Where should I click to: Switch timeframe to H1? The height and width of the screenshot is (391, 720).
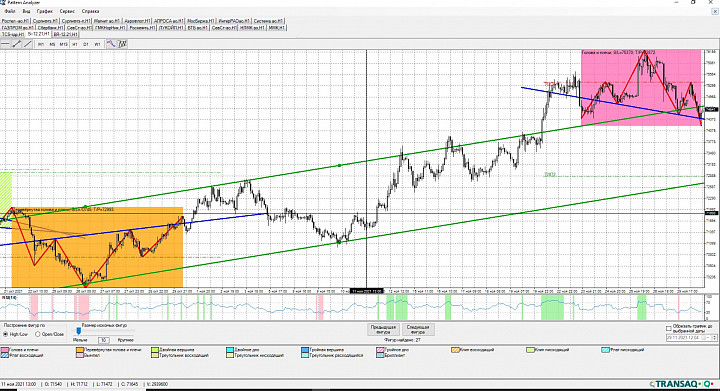(x=75, y=45)
